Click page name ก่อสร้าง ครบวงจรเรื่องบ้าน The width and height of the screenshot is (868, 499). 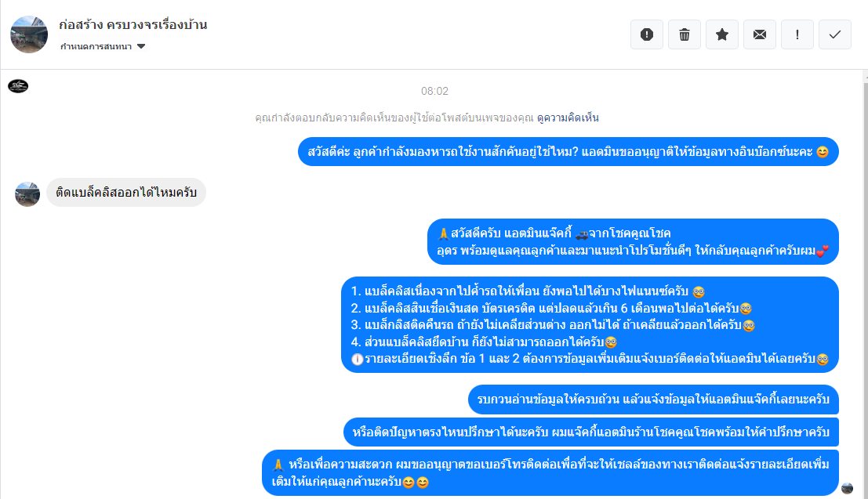133,25
